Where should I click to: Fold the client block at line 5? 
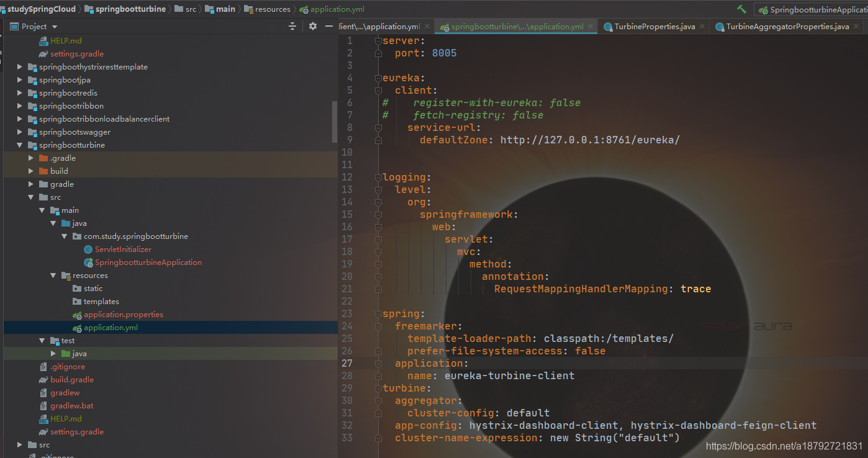pyautogui.click(x=377, y=91)
